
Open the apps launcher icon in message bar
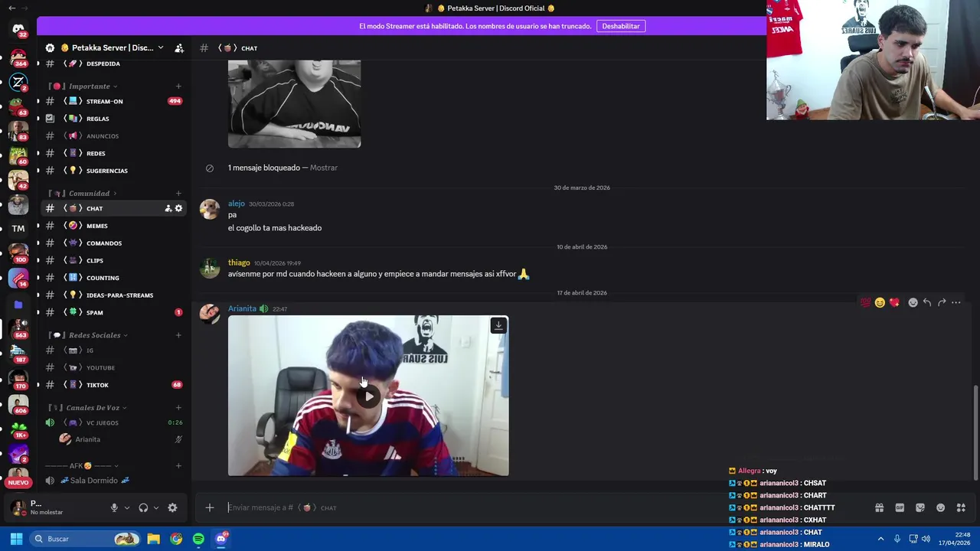tap(961, 507)
